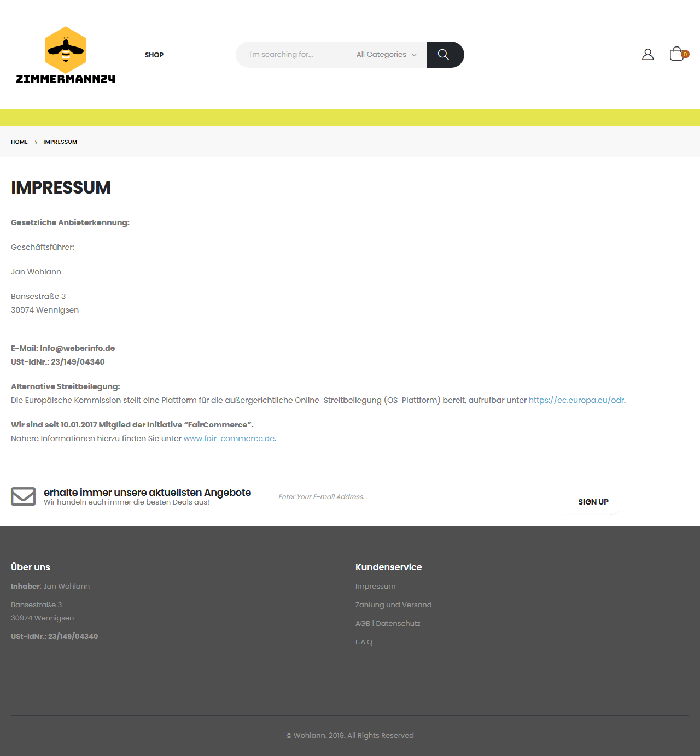
Task: Click USt-IdNr. text in the Impressum body
Action: [x=58, y=362]
